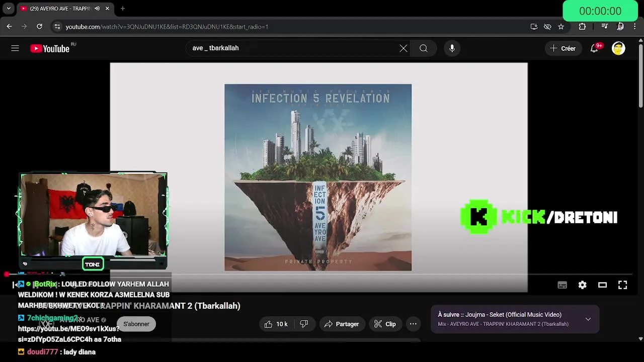Screen dimensions: 644x362
Task: Click the crossed-out eye icon in address bar
Action: click(x=547, y=27)
